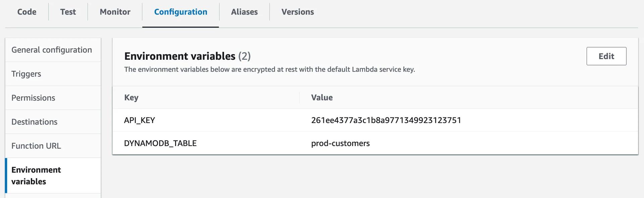Open the Versions tab

[x=298, y=12]
